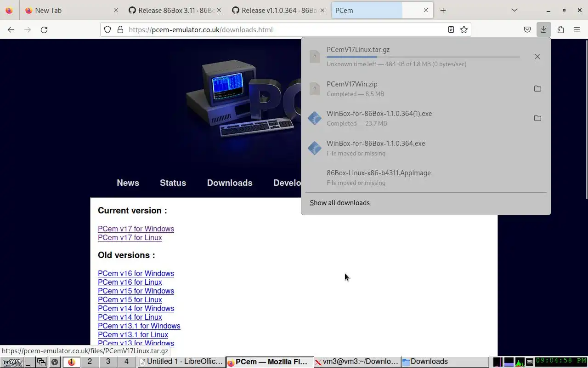Switch to workspace 4
This screenshot has height=368, width=588.
pos(126,362)
